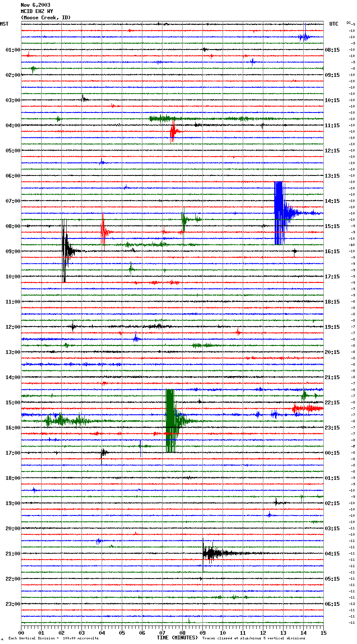The image size is (357, 644).
Task: Click the 04:15 UTC row label
Action: click(x=332, y=554)
